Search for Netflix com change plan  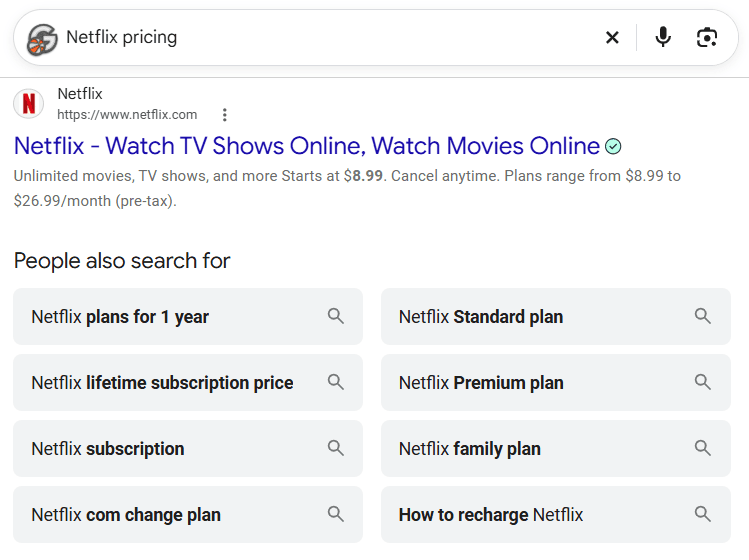pyautogui.click(x=188, y=514)
